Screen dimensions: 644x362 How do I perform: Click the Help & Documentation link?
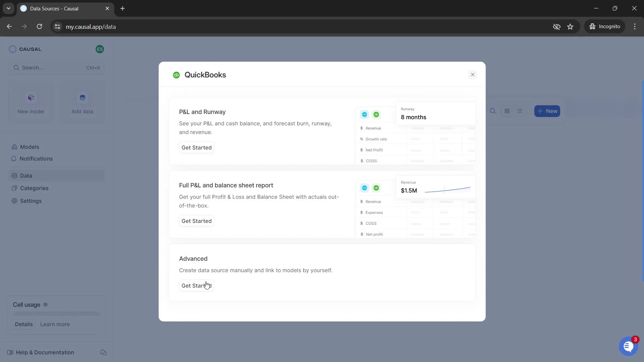(45, 352)
